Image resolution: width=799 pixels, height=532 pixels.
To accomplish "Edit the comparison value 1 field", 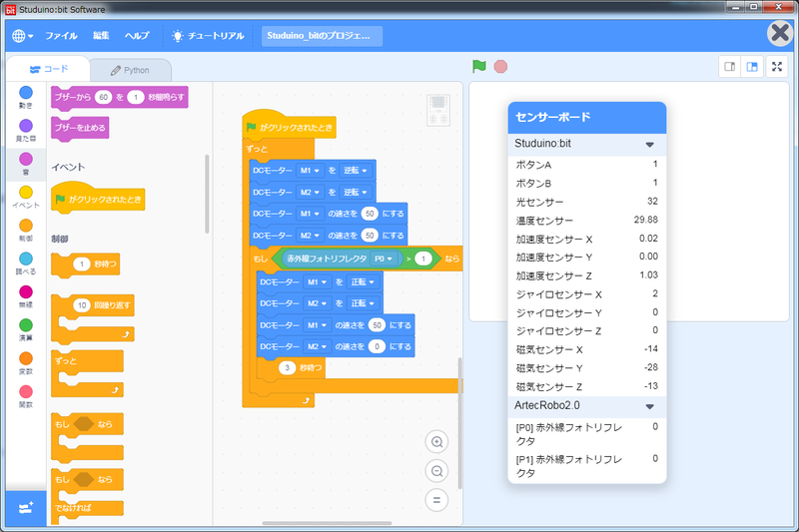I will click(422, 259).
